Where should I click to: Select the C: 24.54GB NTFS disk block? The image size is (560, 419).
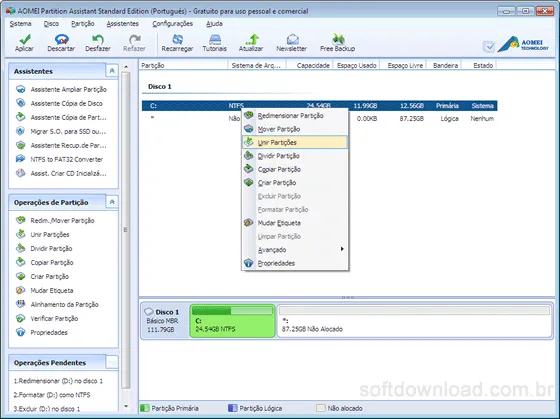point(232,321)
